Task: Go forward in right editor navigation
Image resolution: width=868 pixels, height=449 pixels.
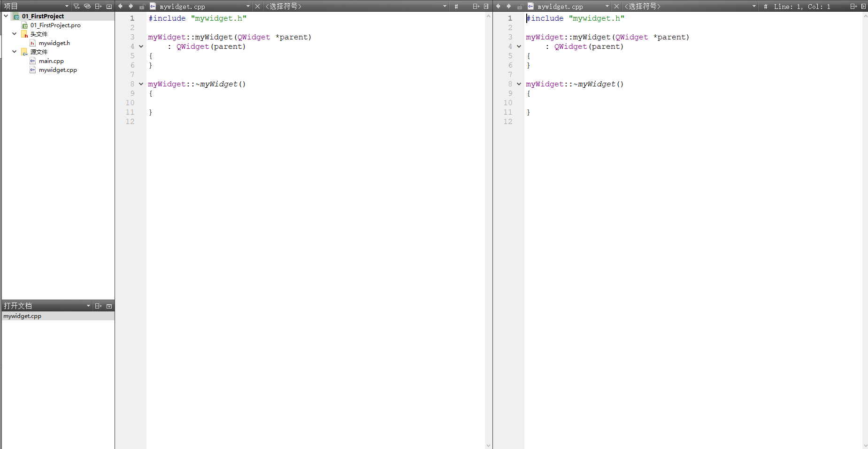Action: coord(509,6)
